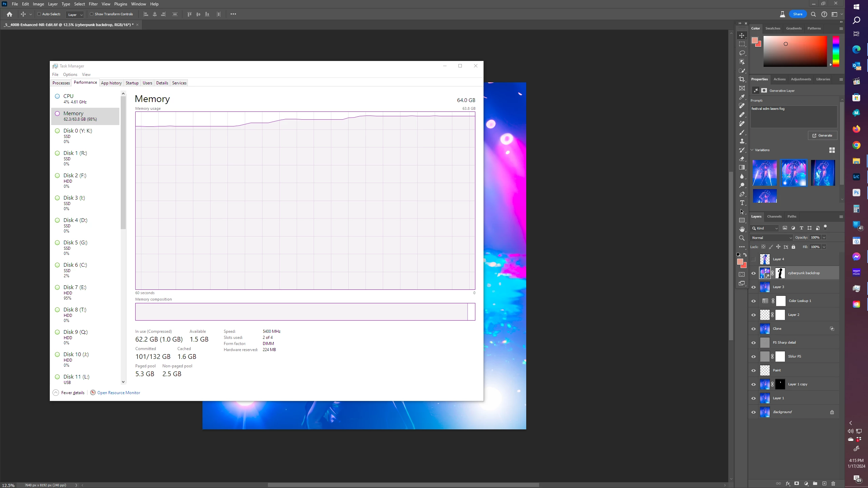Open the layer Kind filter dropdown
The image size is (868, 488).
click(x=765, y=228)
